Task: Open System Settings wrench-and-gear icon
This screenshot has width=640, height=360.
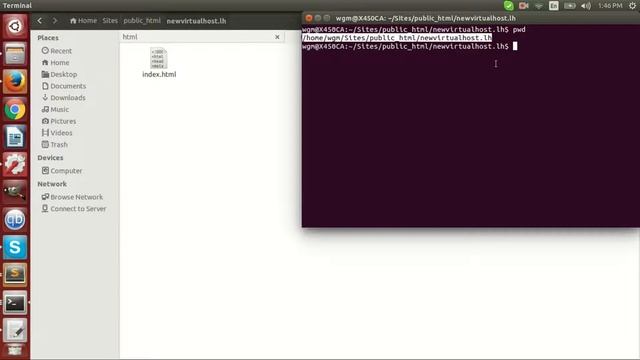Action: click(15, 164)
